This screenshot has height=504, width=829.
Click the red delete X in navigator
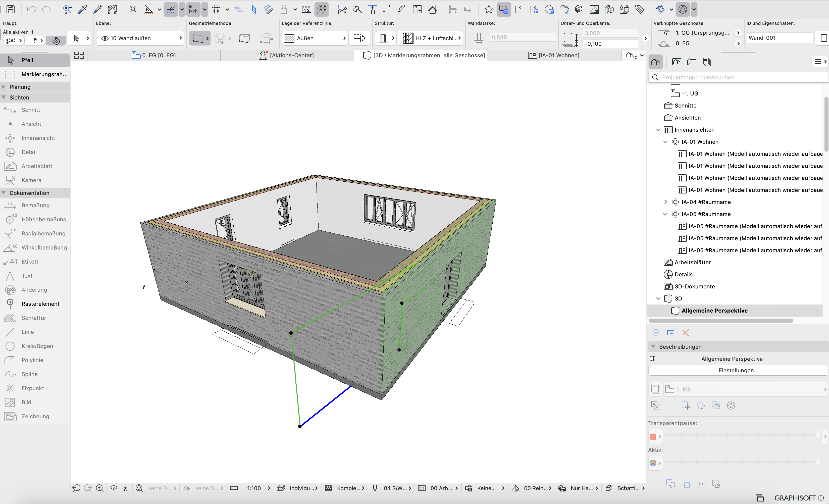tap(686, 333)
